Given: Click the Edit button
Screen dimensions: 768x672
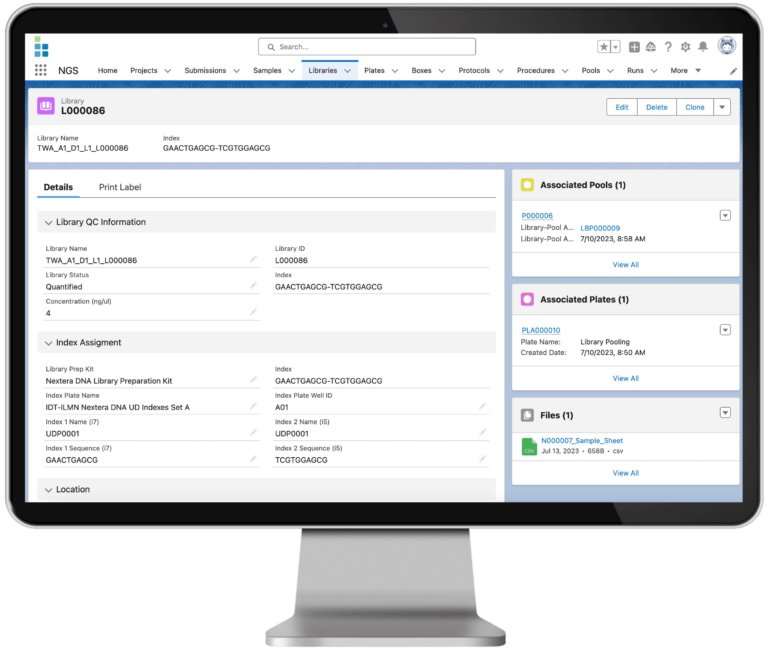Looking at the screenshot, I should click(x=622, y=107).
